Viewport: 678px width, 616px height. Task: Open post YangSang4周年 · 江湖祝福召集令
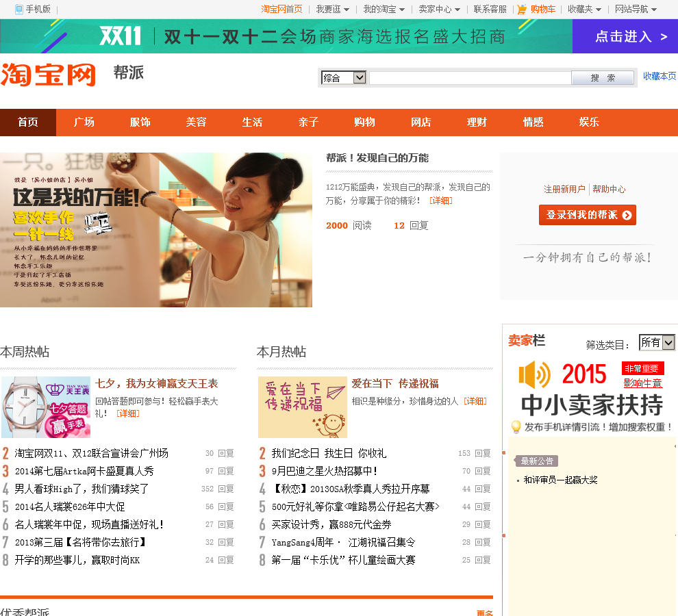tap(343, 542)
